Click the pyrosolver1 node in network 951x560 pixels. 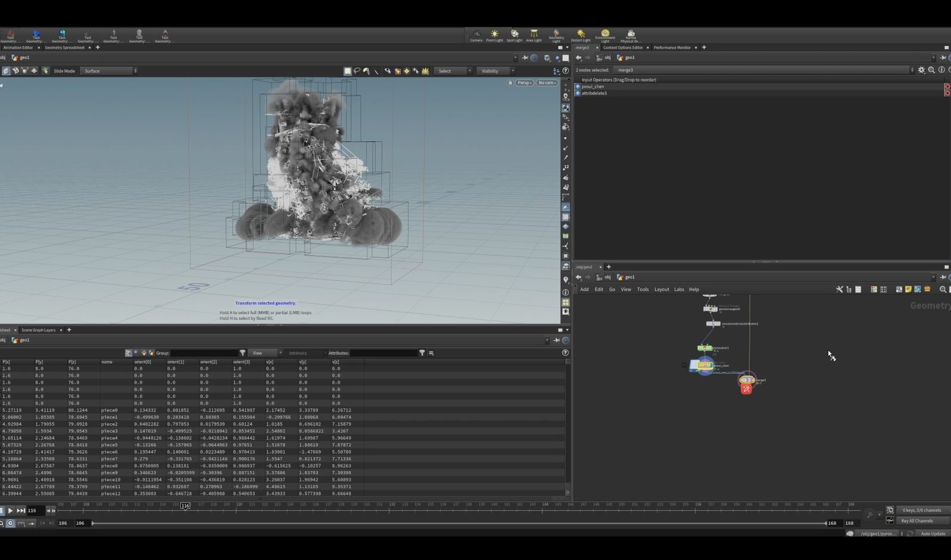(704, 348)
